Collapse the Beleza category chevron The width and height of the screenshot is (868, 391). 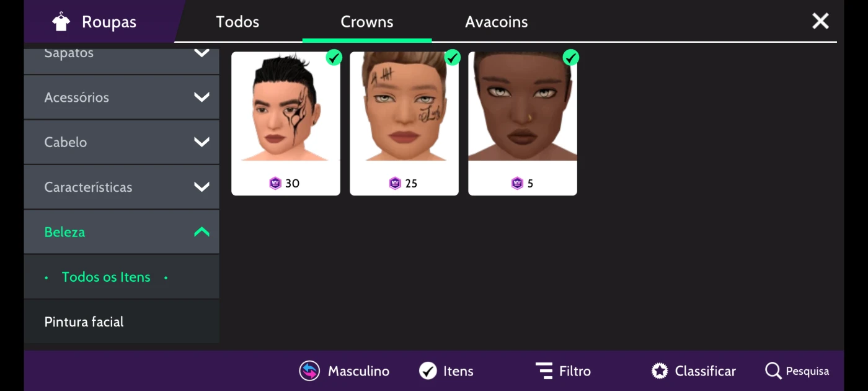coord(201,232)
